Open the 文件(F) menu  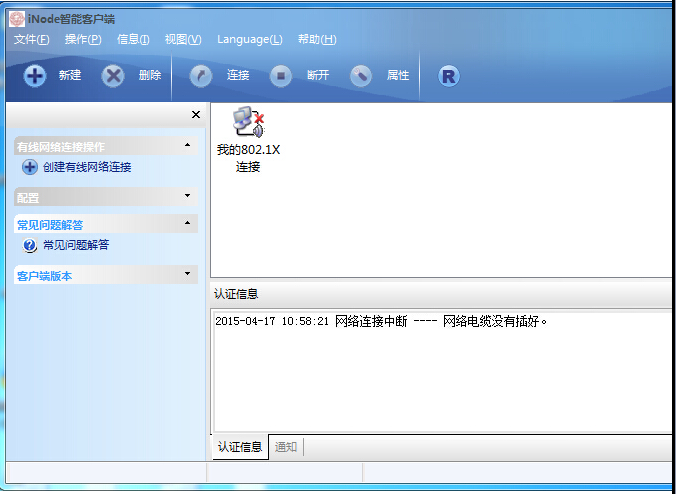coord(31,40)
